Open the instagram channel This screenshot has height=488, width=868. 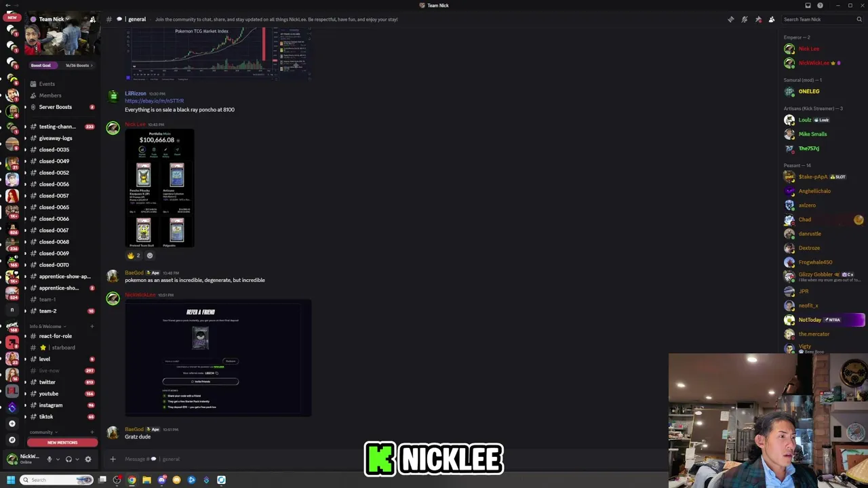point(61,405)
